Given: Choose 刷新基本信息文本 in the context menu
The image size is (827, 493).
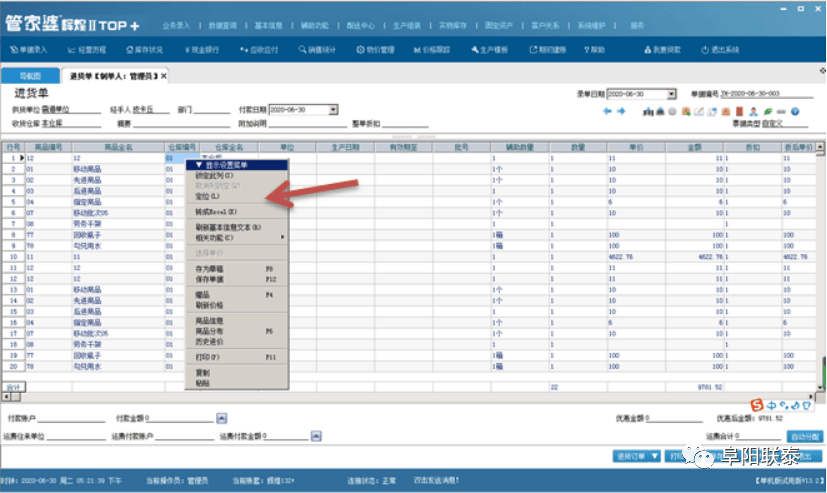Looking at the screenshot, I should pyautogui.click(x=237, y=227).
